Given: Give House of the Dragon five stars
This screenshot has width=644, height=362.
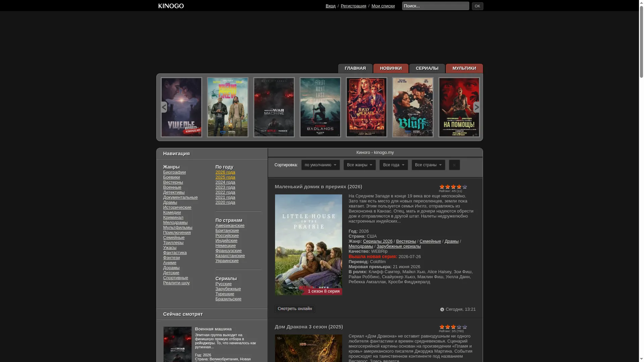Looking at the screenshot, I should [465, 327].
